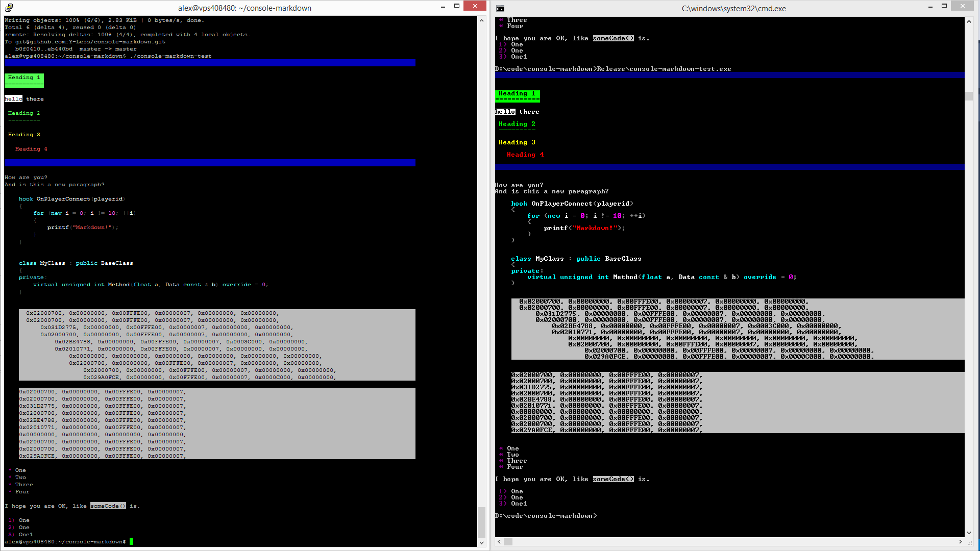Maximize the PuTTY console-markdown window

[457, 6]
